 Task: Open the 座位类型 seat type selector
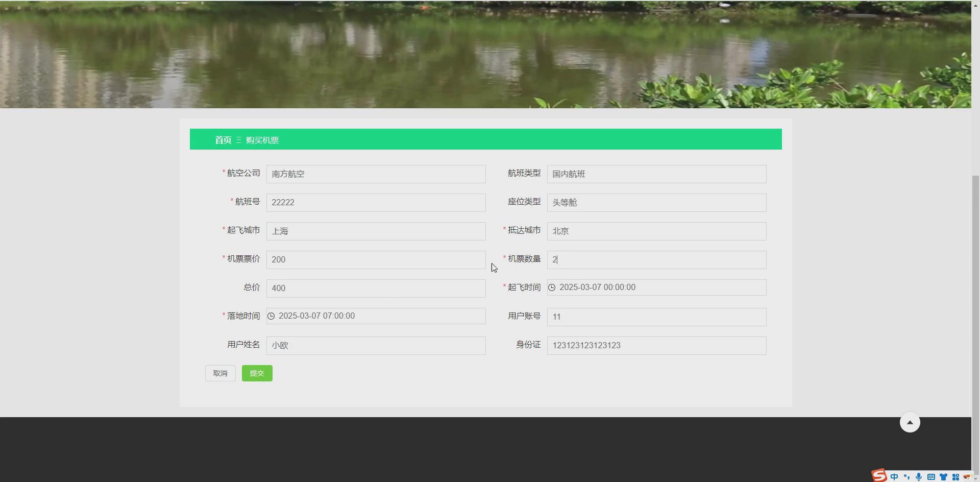[x=656, y=202]
